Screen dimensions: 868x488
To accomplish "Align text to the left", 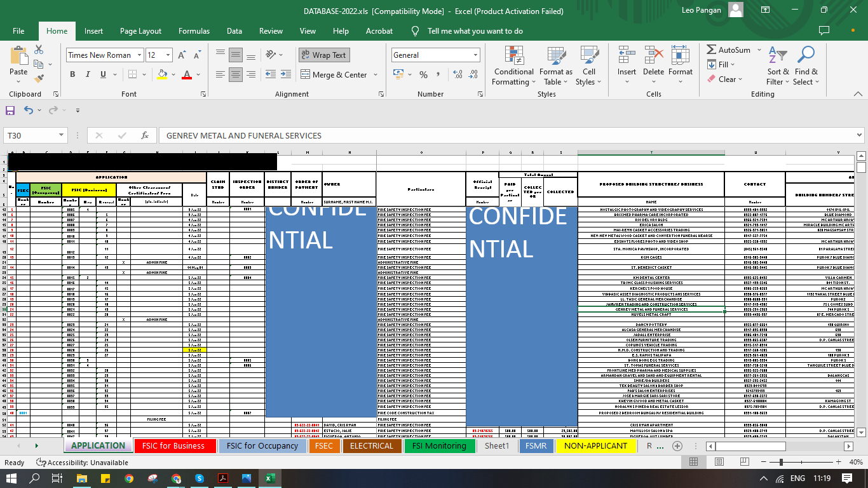I will tap(220, 75).
